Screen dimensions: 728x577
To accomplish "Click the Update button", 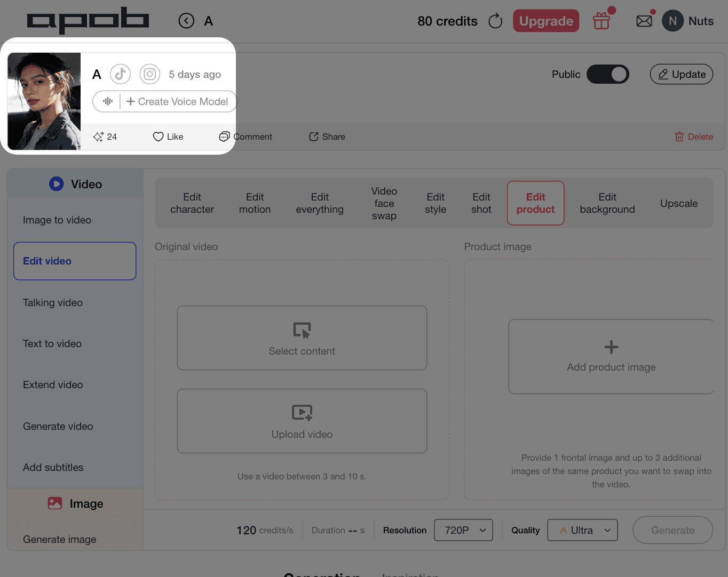I will click(x=682, y=74).
